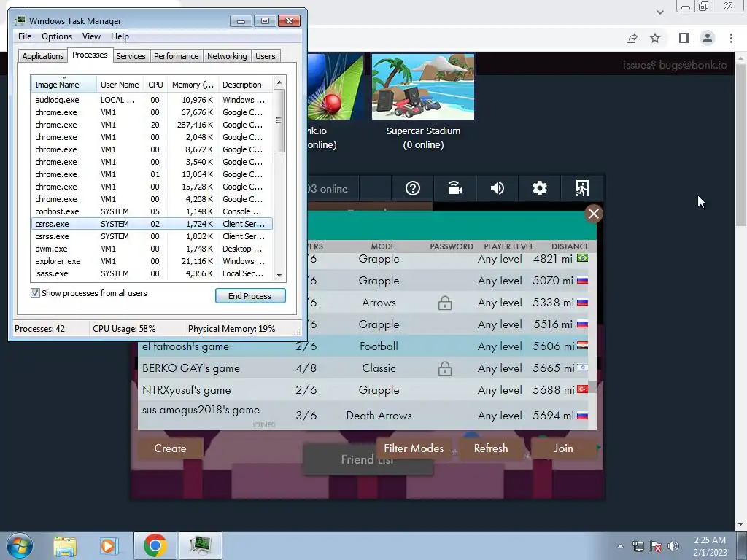Switch to the Applications tab
This screenshot has height=560, width=747.
click(43, 55)
